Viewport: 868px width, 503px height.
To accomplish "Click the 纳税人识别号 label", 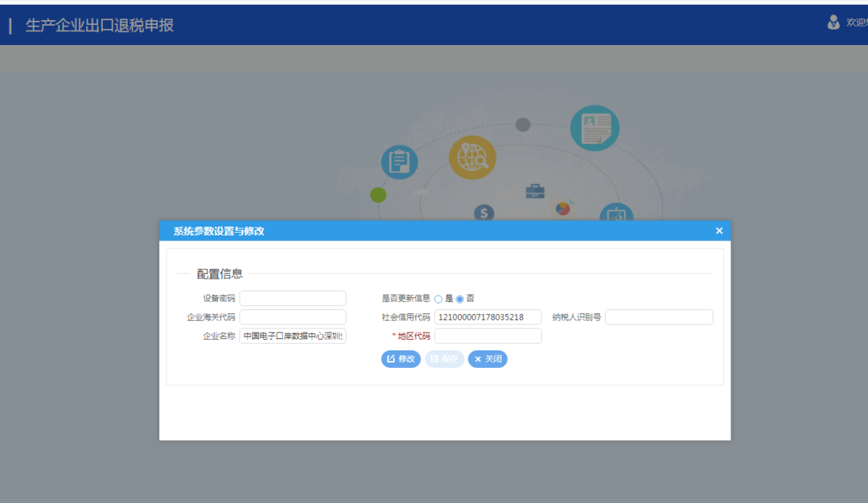I will (576, 317).
